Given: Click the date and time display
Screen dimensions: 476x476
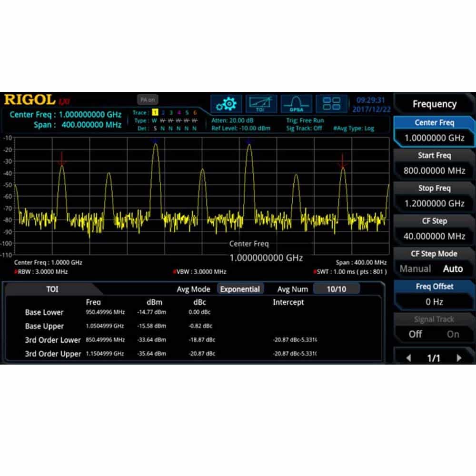Looking at the screenshot, I should tap(371, 105).
